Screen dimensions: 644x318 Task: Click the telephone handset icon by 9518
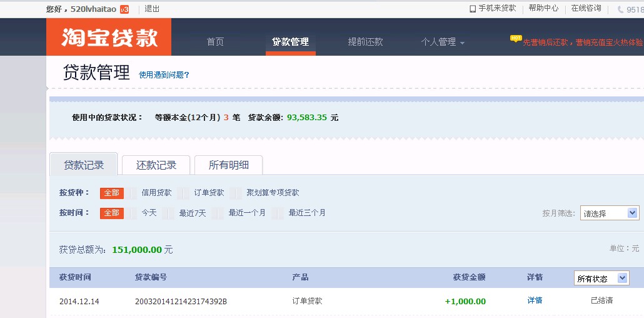coord(621,9)
